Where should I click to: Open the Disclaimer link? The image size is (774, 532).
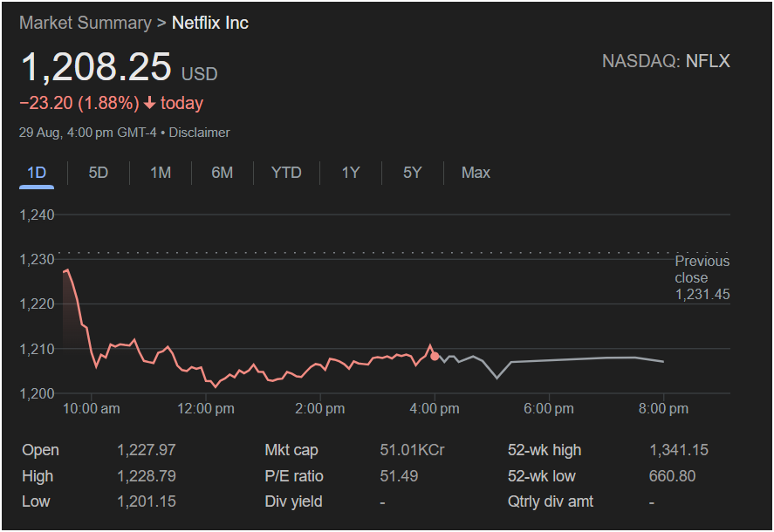click(x=200, y=133)
